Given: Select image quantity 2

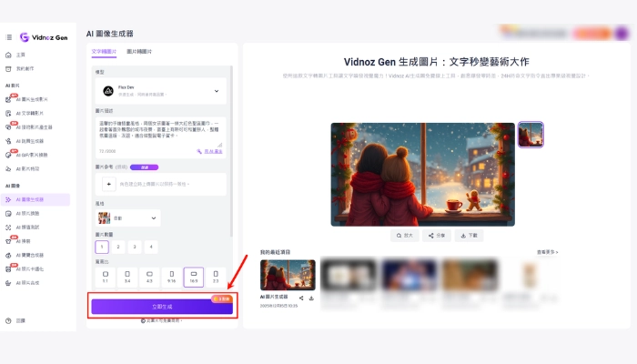Looking at the screenshot, I should tap(118, 247).
